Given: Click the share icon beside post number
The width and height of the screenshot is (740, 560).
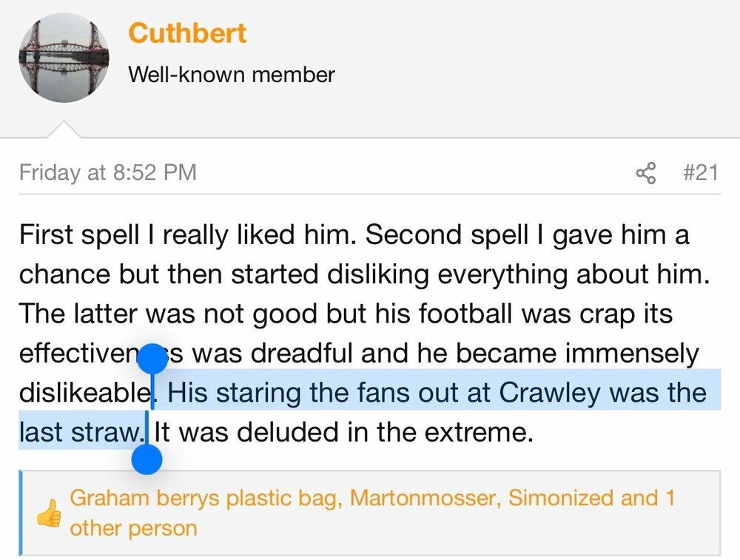Looking at the screenshot, I should click(646, 173).
